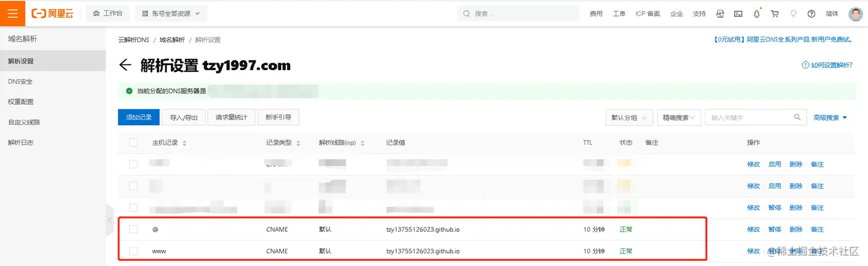This screenshot has height=266, width=868.
Task: Click the keyword search magnifier icon
Action: tap(797, 117)
